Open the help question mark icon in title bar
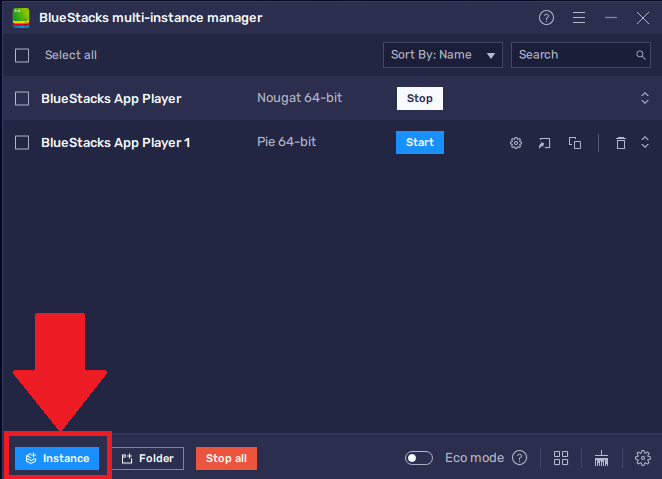The height and width of the screenshot is (479, 662). click(x=546, y=18)
